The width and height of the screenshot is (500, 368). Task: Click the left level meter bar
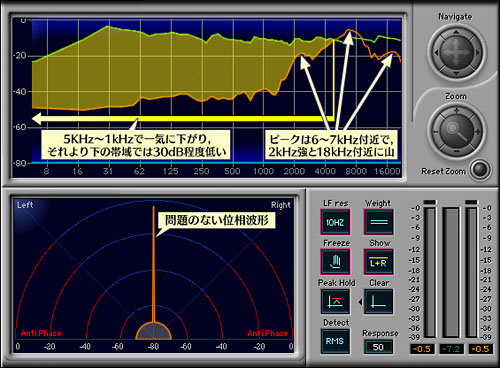429,272
